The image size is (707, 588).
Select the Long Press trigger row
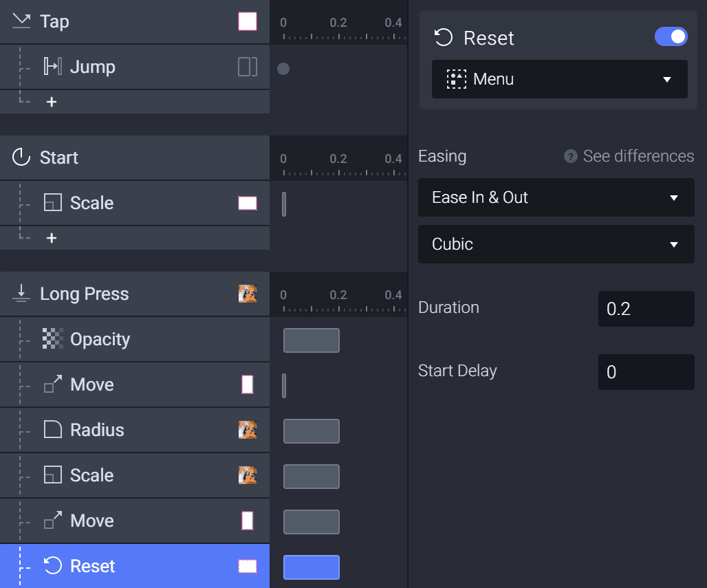coord(135,294)
